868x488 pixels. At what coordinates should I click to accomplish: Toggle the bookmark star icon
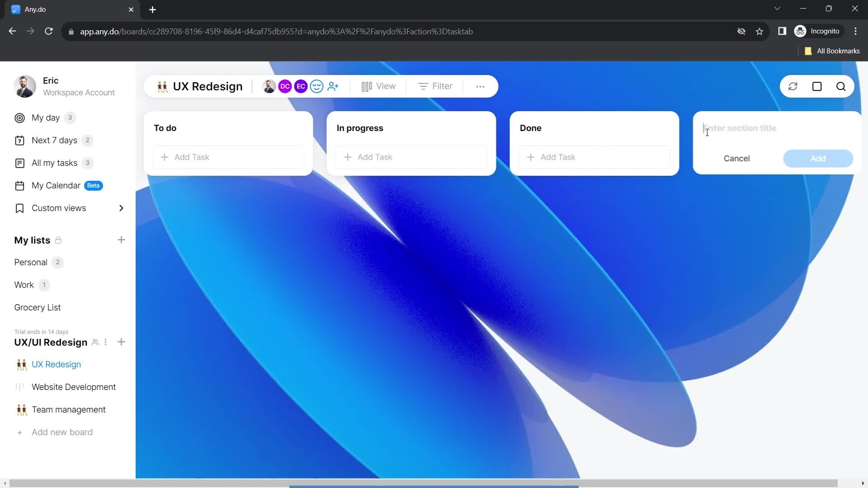pyautogui.click(x=759, y=32)
